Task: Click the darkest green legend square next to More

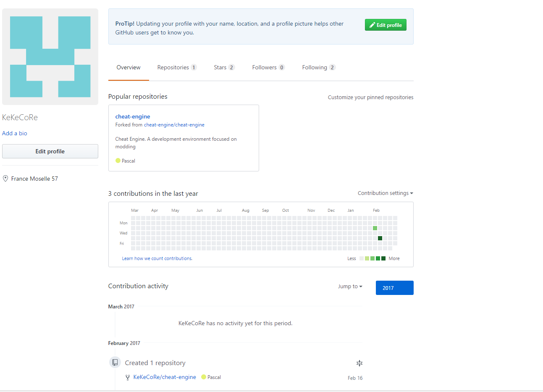Action: click(x=383, y=258)
